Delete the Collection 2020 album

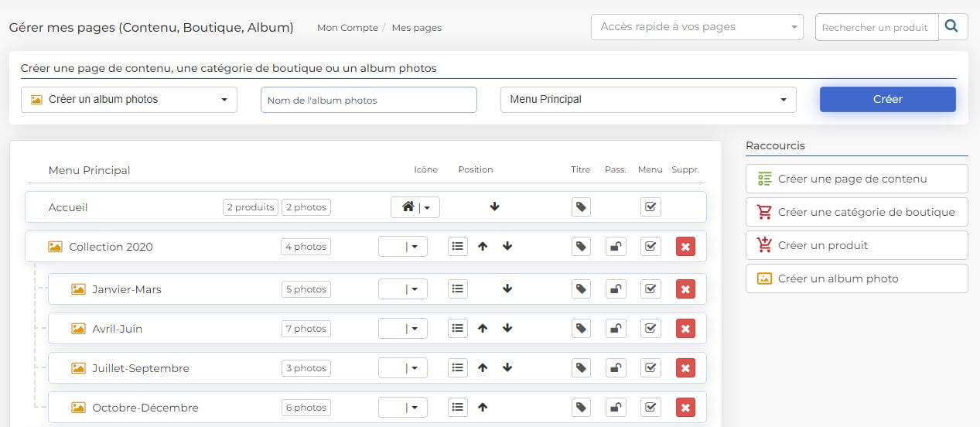tap(685, 247)
